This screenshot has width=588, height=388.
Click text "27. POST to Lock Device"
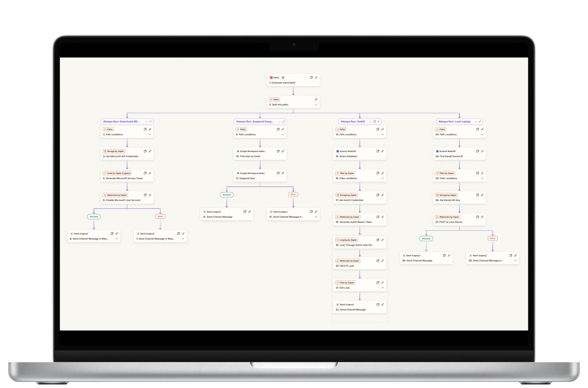point(449,222)
